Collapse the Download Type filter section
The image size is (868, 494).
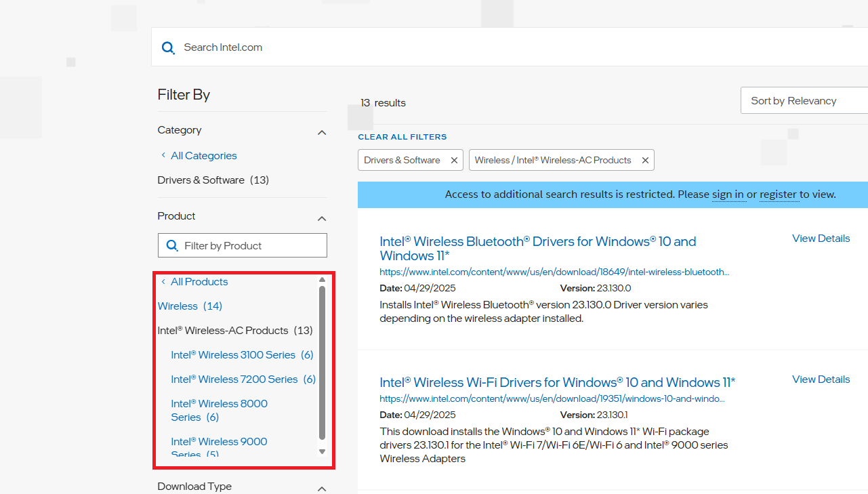pyautogui.click(x=322, y=488)
